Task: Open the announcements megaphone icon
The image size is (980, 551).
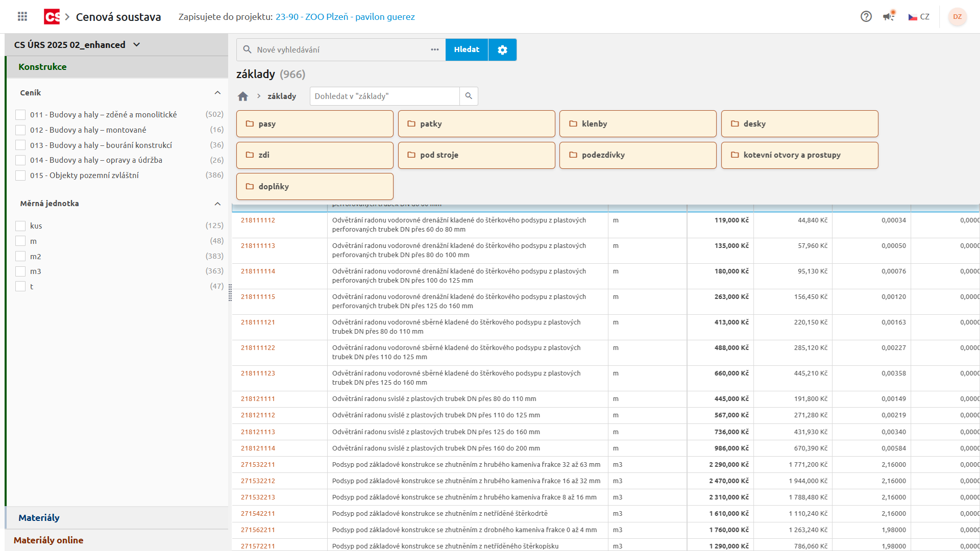Action: 889,16
